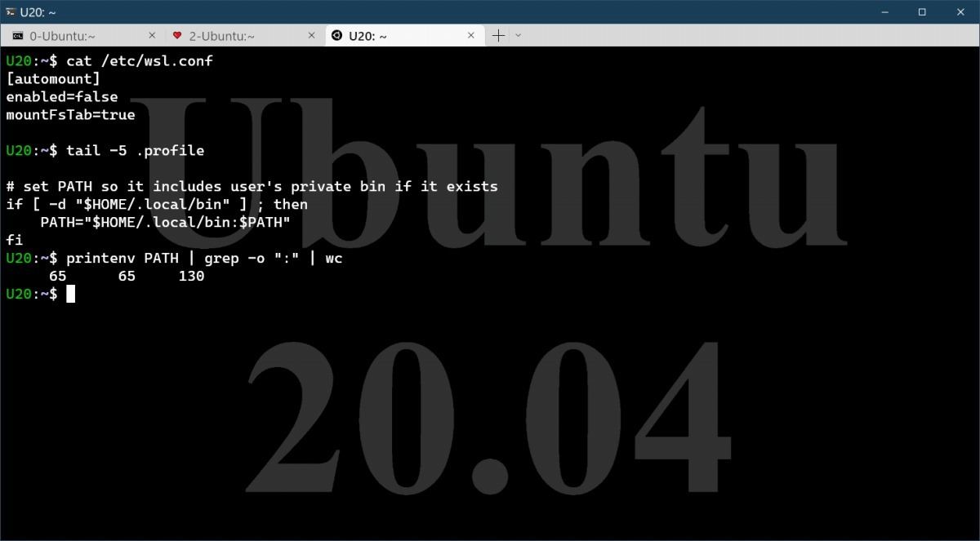
Task: Click the heart icon on 2-Ubuntu tab
Action: click(x=177, y=36)
